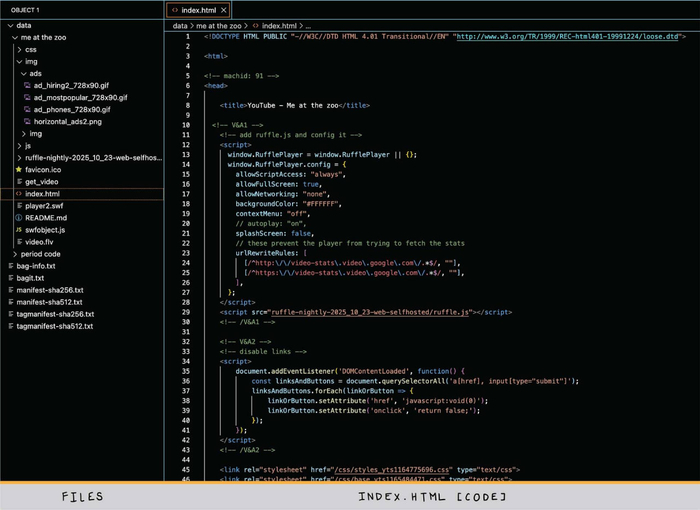Open README.md in the explorer

click(x=46, y=218)
